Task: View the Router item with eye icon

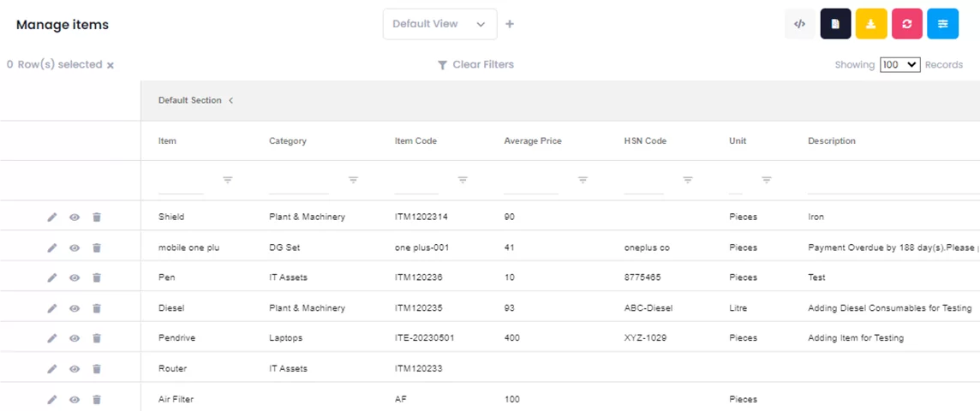Action: [x=75, y=369]
